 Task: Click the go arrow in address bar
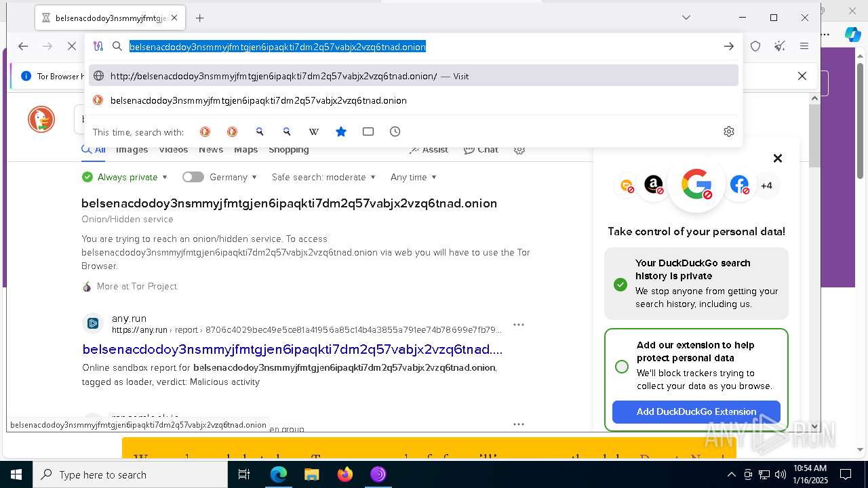pyautogui.click(x=729, y=46)
